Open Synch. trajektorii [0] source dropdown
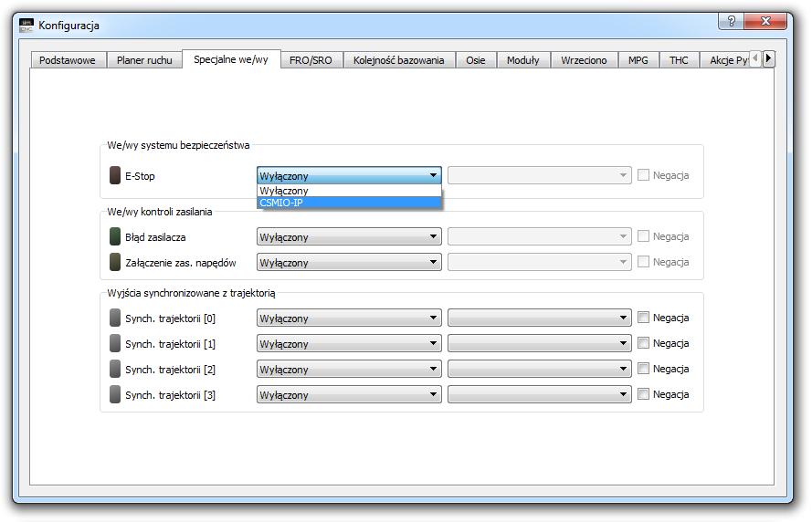Screen dimensions: 812x522 (x=349, y=318)
